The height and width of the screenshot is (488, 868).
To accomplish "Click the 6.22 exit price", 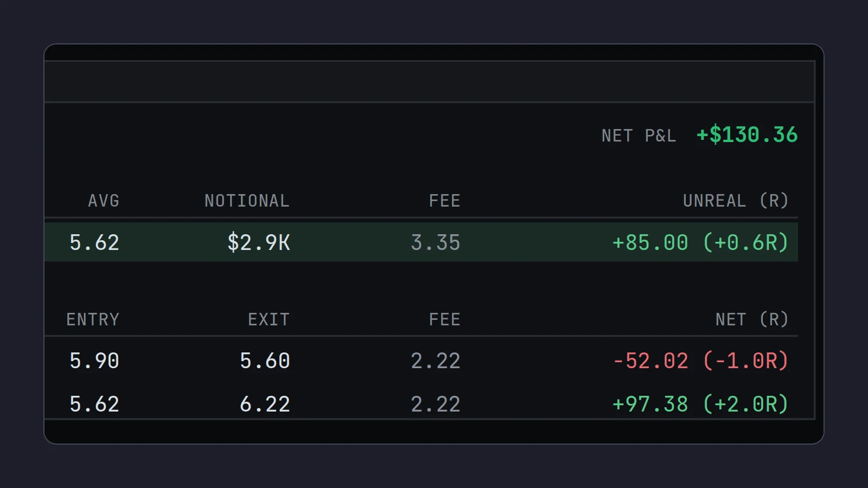I will 265,404.
